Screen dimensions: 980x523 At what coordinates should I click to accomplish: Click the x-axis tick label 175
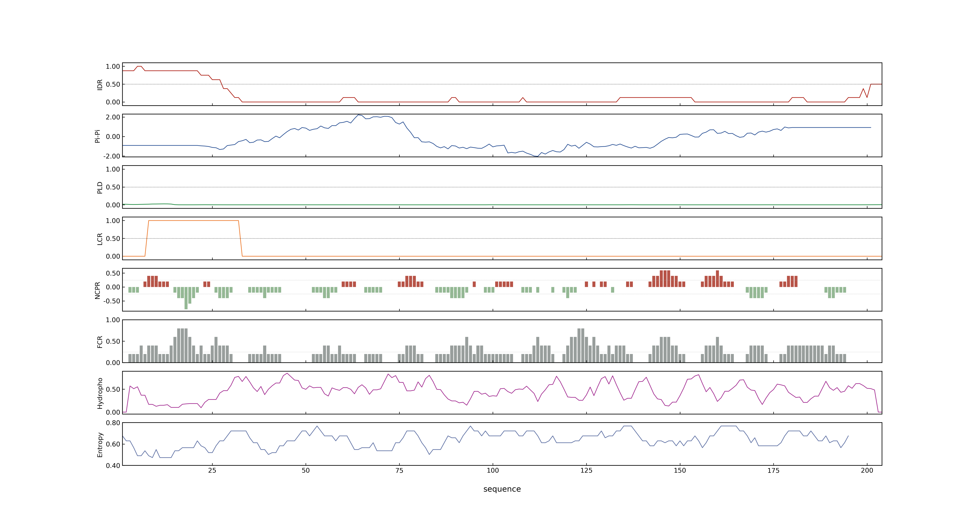773,470
